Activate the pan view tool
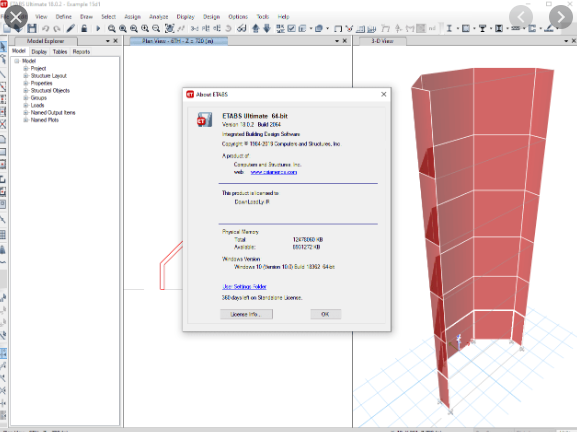Image resolution: width=577 pixels, height=432 pixels. pos(169,28)
